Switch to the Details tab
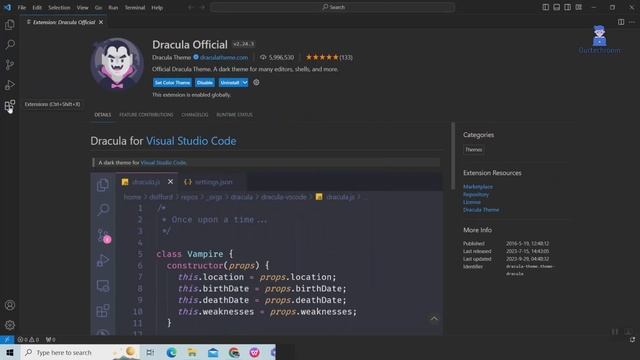The width and height of the screenshot is (640, 360). [x=102, y=115]
